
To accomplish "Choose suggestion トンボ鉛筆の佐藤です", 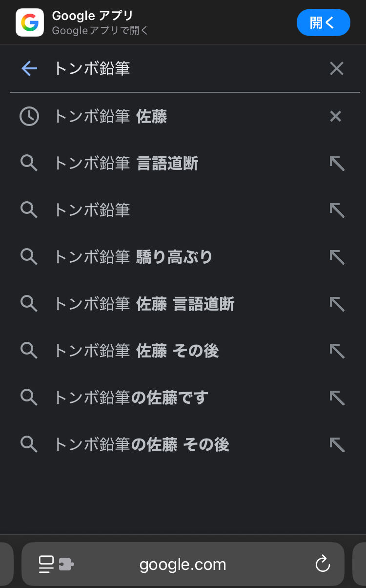I will point(131,398).
